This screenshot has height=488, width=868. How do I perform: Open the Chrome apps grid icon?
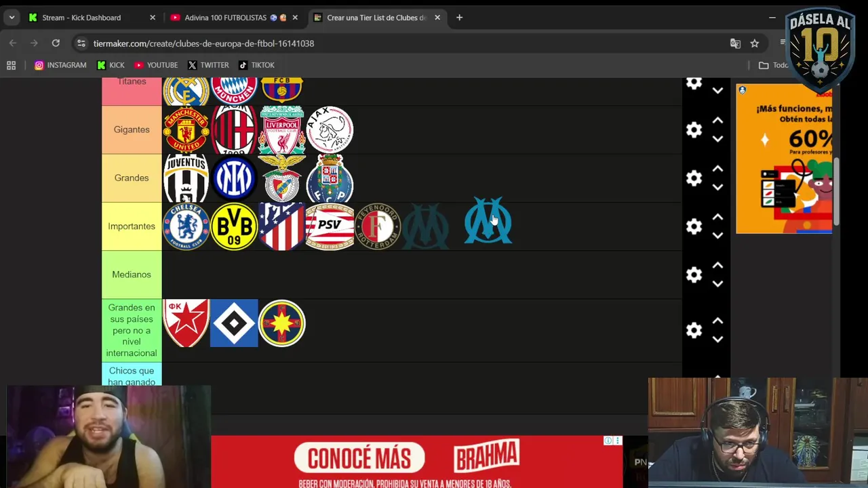(11, 65)
